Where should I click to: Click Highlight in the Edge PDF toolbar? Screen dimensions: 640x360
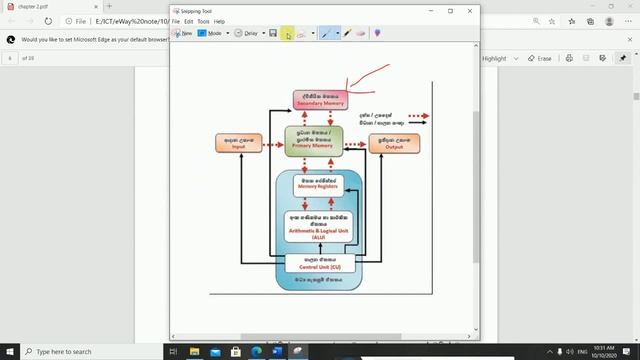click(494, 59)
